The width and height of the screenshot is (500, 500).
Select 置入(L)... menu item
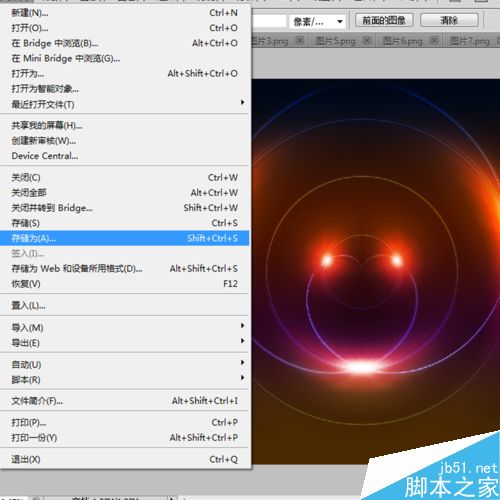click(125, 305)
